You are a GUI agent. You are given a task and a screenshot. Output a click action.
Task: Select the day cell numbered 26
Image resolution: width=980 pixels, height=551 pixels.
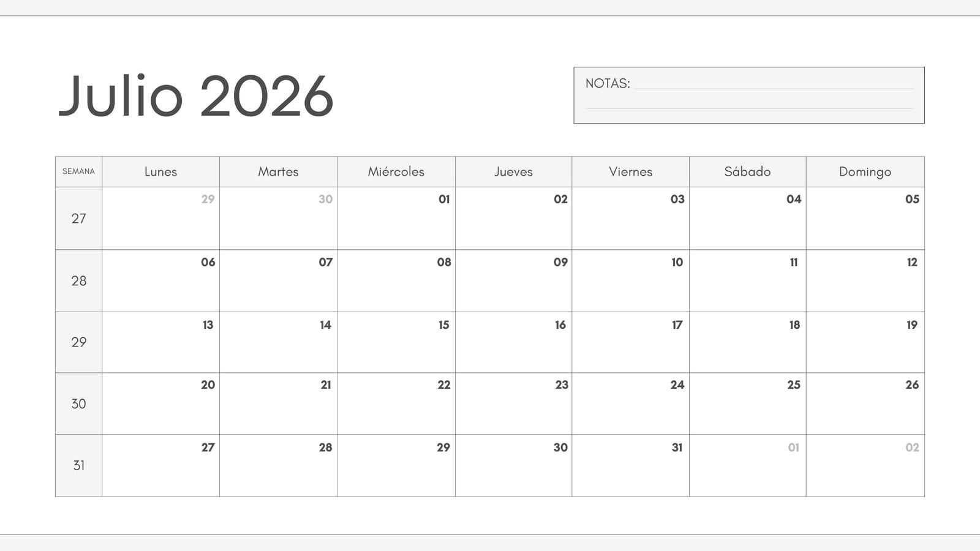pos(865,404)
